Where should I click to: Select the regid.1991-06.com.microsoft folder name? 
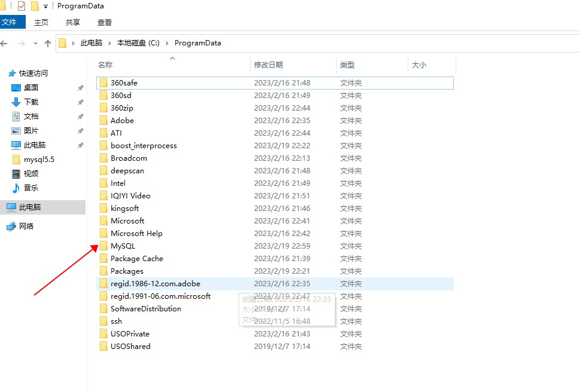(x=160, y=296)
